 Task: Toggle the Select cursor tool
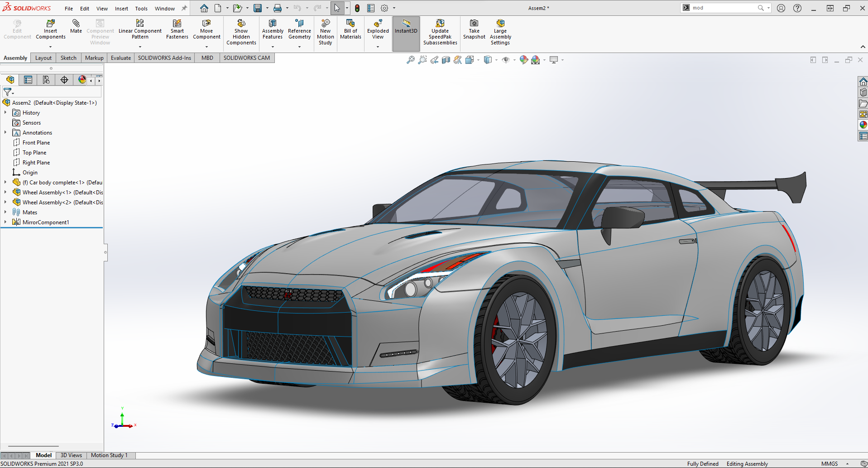337,8
